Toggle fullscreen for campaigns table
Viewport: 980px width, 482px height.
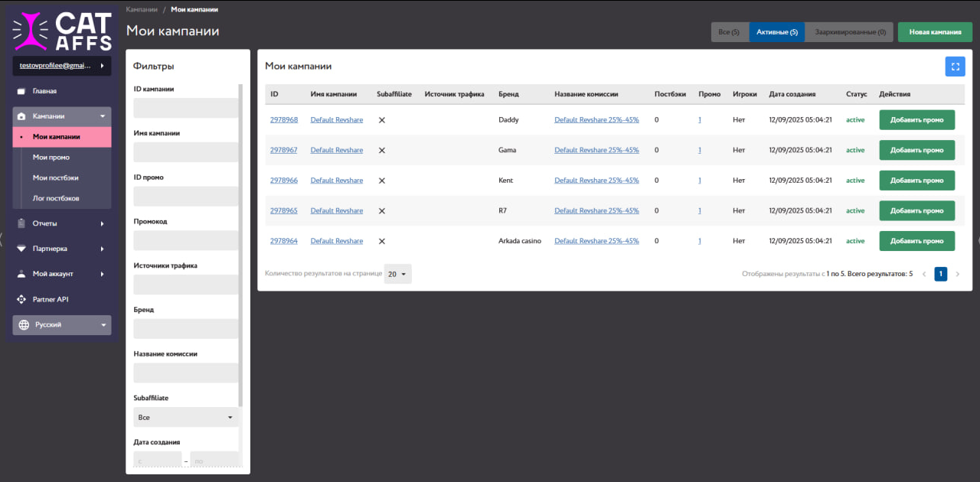pyautogui.click(x=955, y=67)
